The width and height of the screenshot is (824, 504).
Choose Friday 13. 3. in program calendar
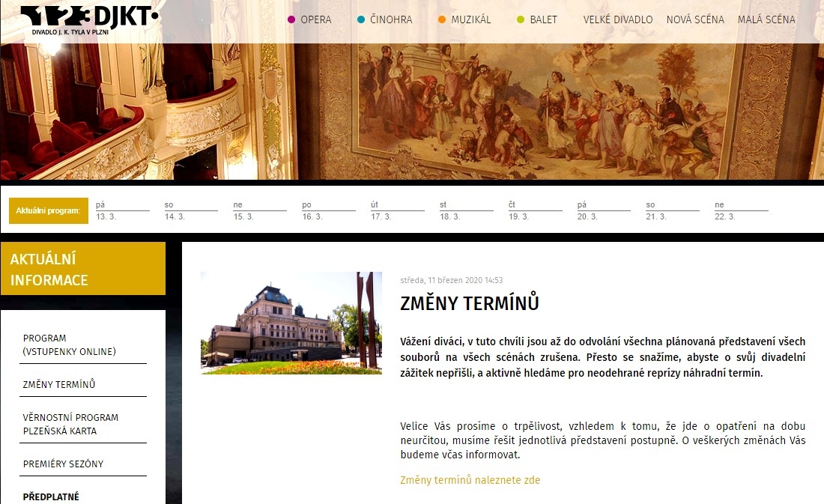pyautogui.click(x=122, y=210)
